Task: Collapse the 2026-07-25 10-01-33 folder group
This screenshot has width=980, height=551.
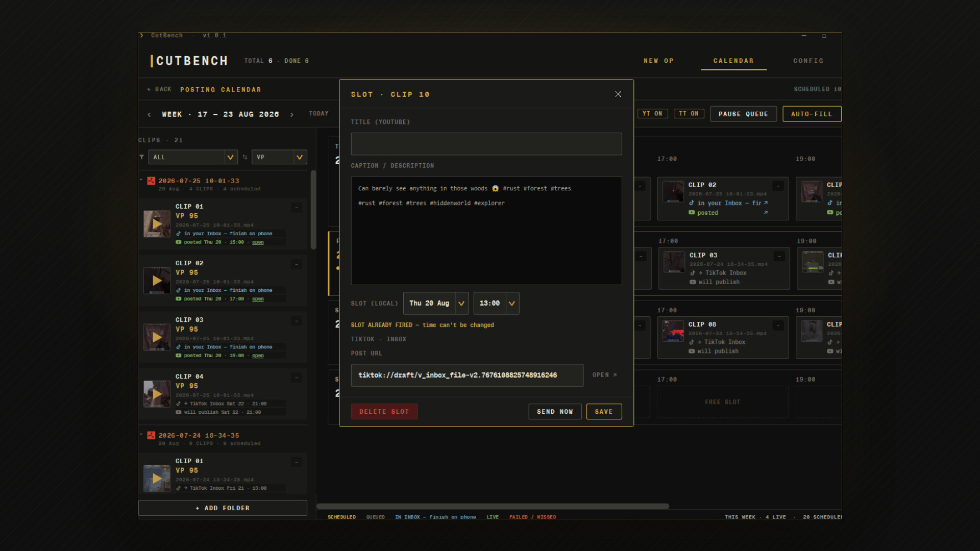Action: tap(141, 180)
